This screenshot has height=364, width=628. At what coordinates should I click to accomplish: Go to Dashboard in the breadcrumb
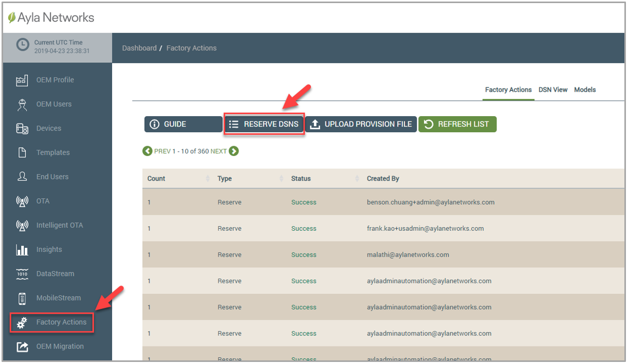click(139, 48)
